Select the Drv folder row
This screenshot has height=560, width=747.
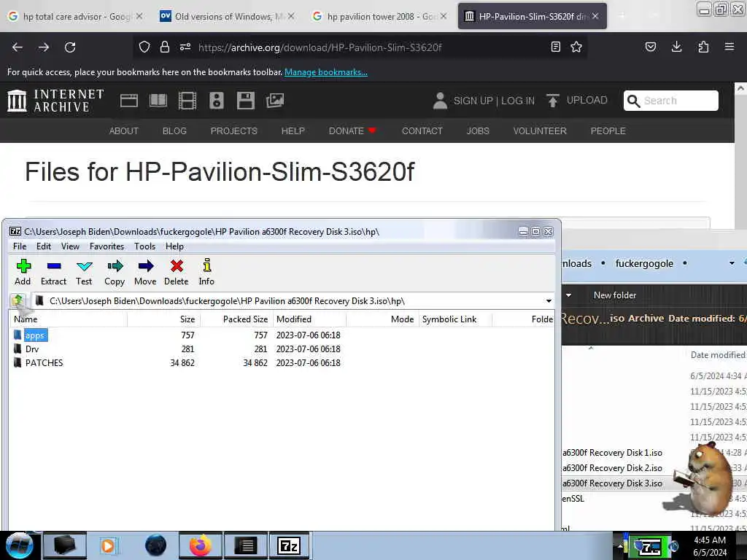coord(281,349)
